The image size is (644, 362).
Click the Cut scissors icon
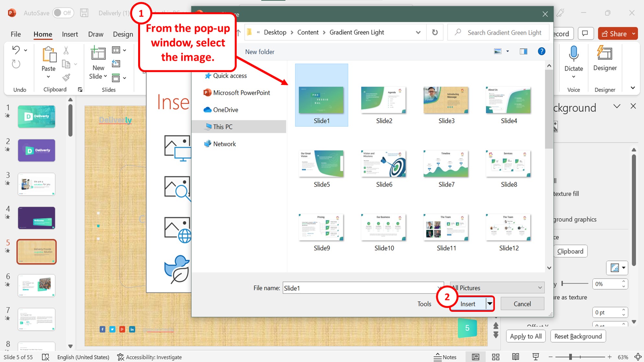pos(66,50)
